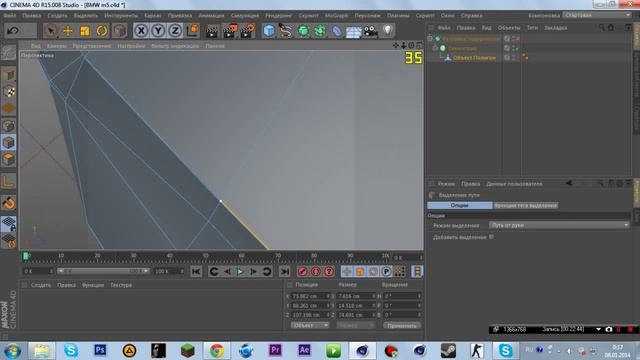Screen dimensions: 640x360
Task: Select the Live Selection cursor tool
Action: (51, 31)
